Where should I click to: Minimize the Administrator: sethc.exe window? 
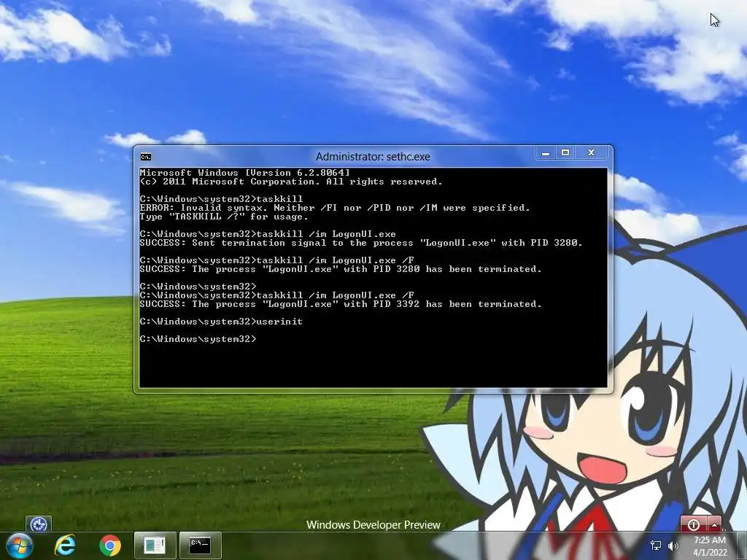[546, 153]
